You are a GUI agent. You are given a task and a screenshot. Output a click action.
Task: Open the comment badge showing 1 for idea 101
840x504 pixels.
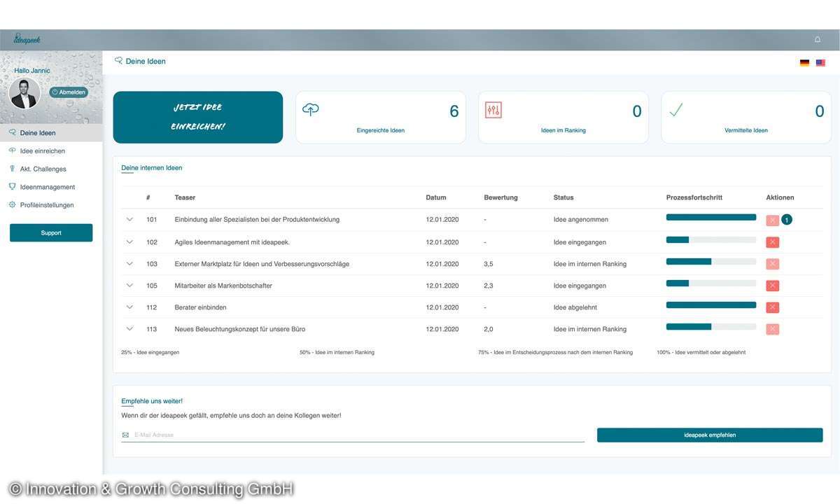point(787,220)
